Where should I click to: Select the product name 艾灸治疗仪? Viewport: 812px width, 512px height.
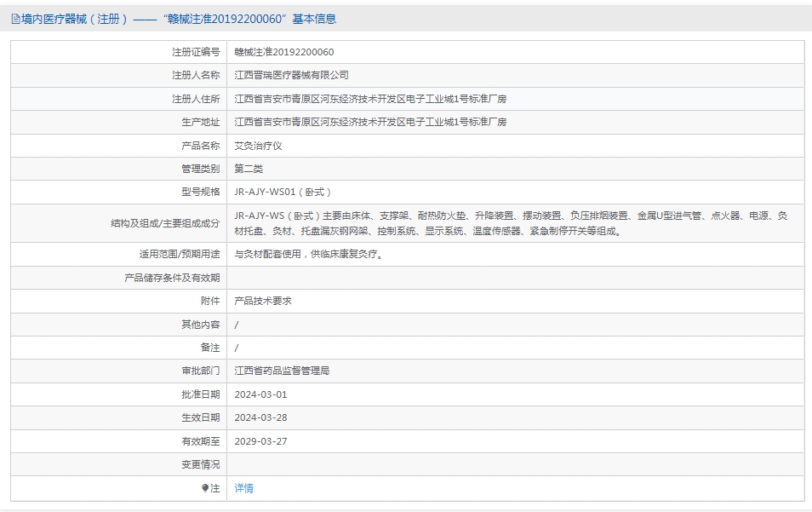coord(259,146)
